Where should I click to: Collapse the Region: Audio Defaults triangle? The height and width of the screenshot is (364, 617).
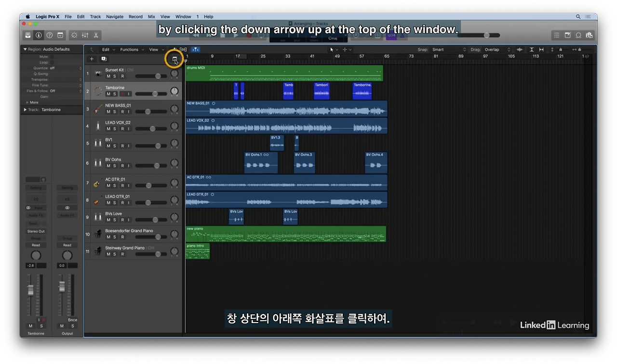coord(25,49)
